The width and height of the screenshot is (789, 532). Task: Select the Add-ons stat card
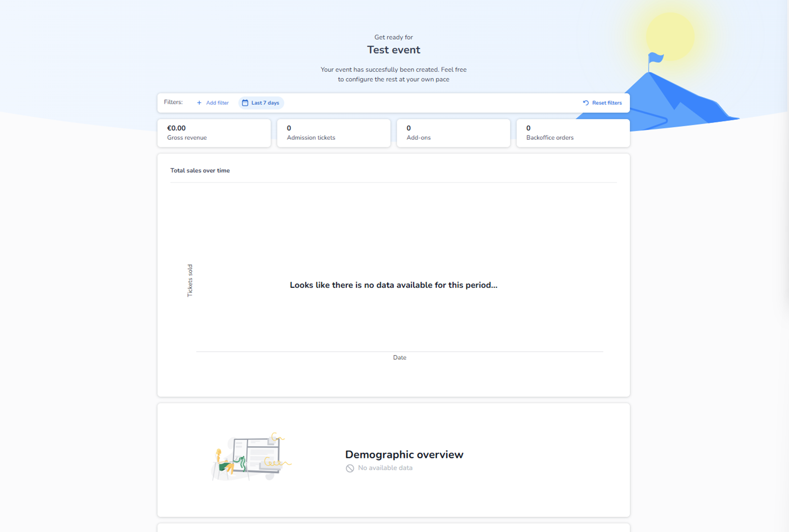(453, 133)
